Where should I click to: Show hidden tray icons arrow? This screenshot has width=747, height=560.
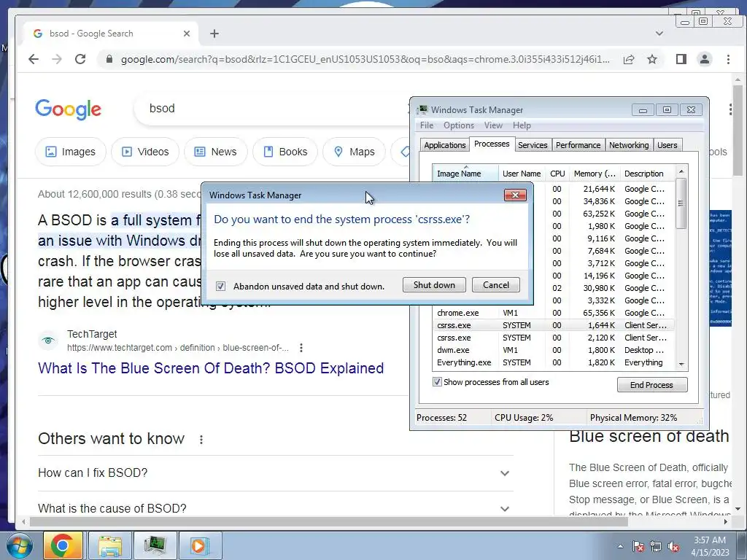pyautogui.click(x=620, y=546)
